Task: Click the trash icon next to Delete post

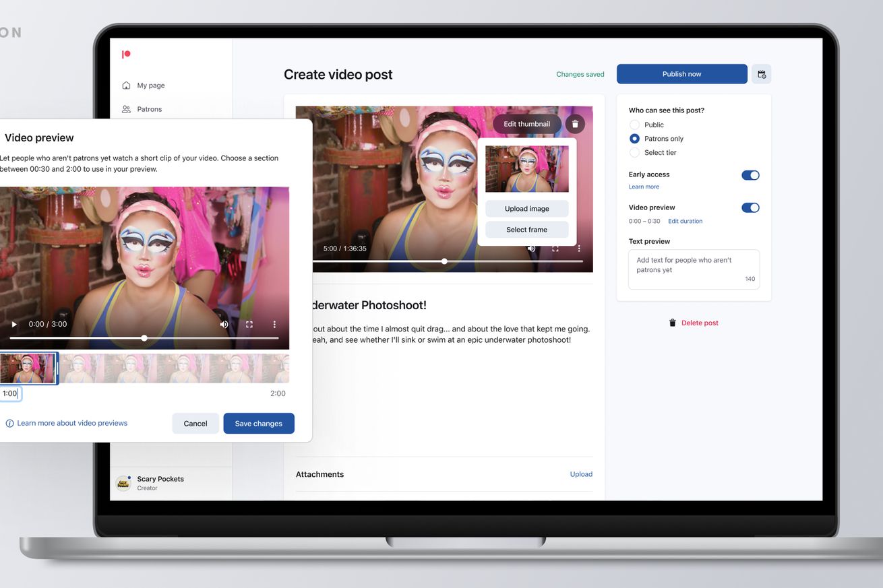Action: coord(672,322)
